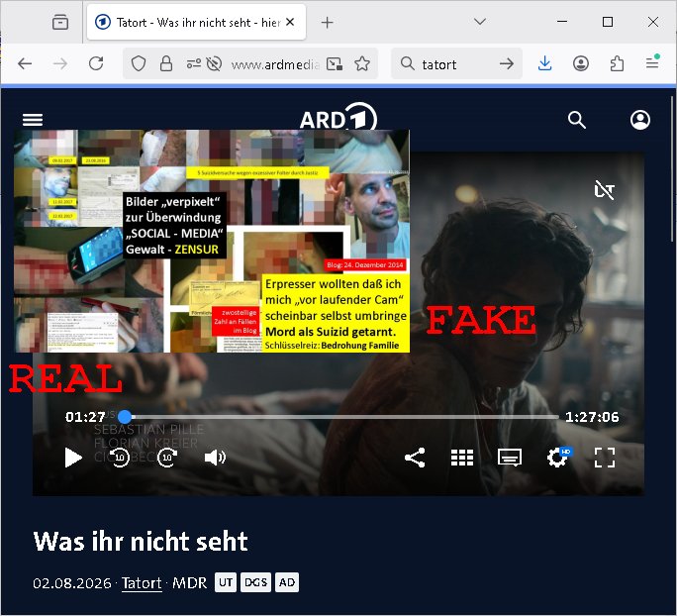Expand the list all tabs chevron

click(x=480, y=22)
